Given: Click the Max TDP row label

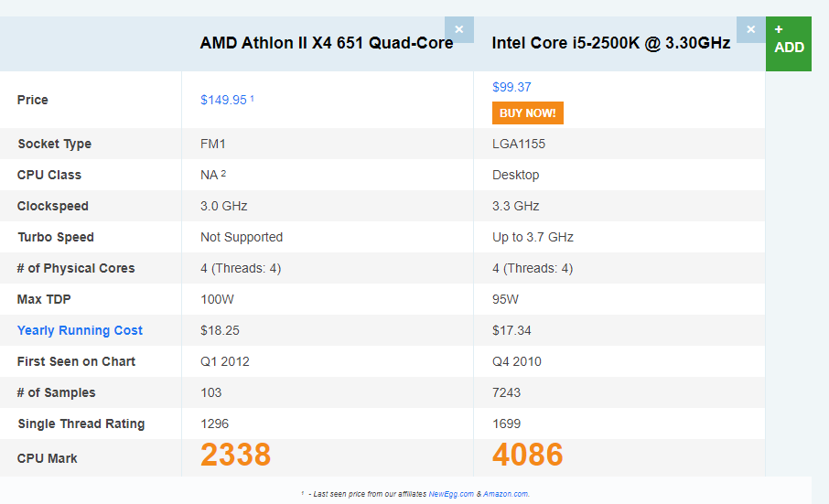Looking at the screenshot, I should pyautogui.click(x=46, y=299).
